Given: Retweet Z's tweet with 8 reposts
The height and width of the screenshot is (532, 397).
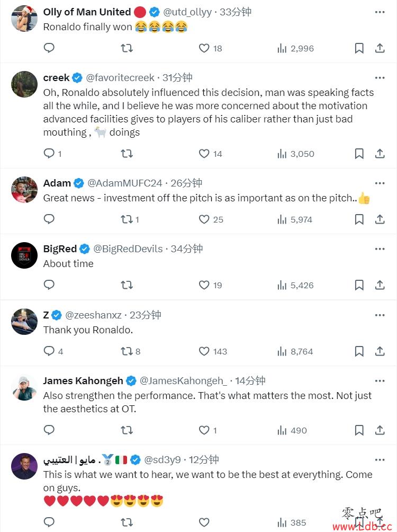Looking at the screenshot, I should (x=127, y=351).
